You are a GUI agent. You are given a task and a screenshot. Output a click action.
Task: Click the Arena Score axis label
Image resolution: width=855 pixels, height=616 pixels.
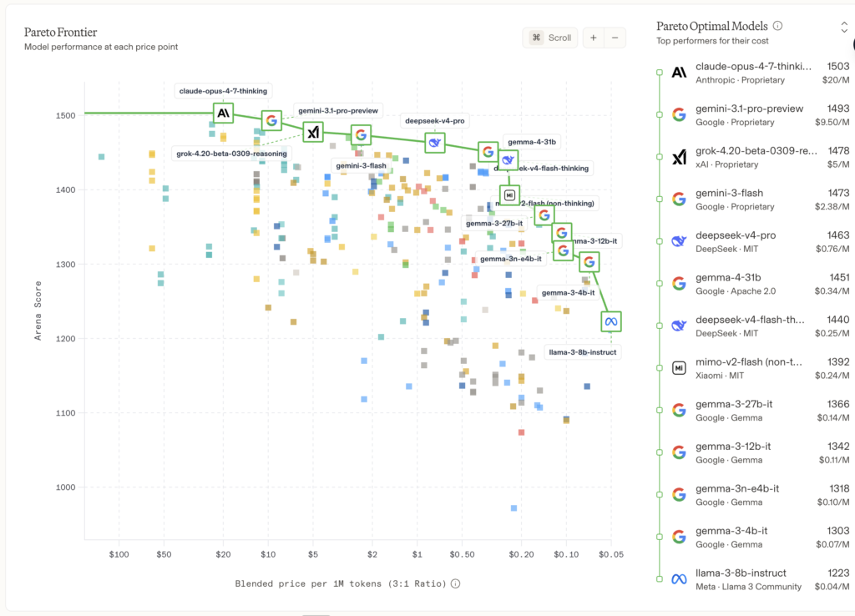[x=38, y=311]
